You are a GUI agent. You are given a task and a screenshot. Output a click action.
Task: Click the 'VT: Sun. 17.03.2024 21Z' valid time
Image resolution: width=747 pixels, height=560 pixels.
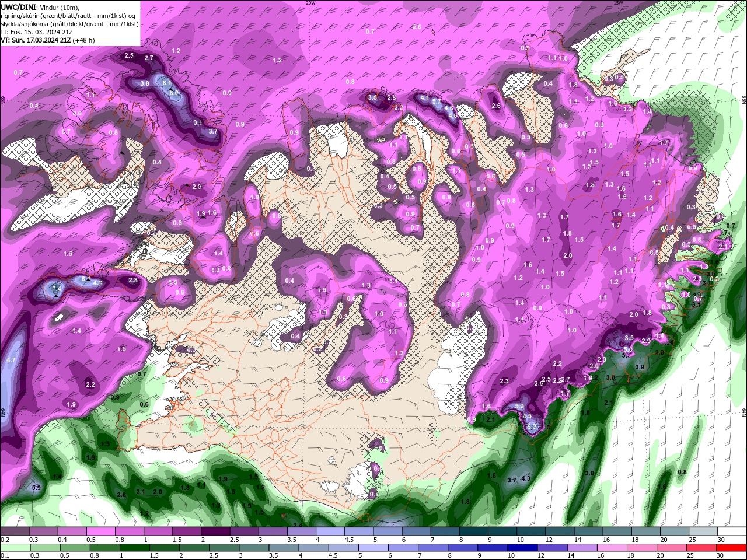tap(36, 40)
